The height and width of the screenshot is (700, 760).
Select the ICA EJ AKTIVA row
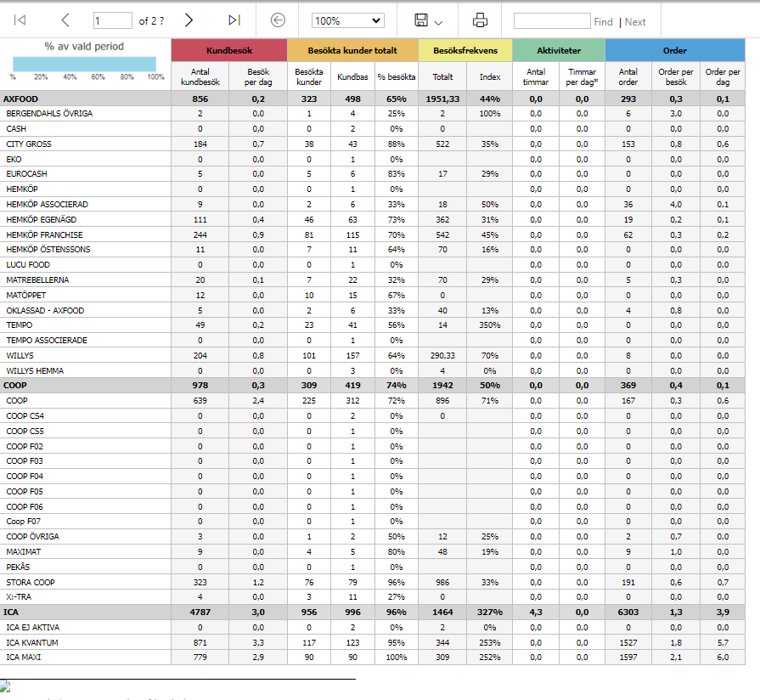(x=372, y=627)
